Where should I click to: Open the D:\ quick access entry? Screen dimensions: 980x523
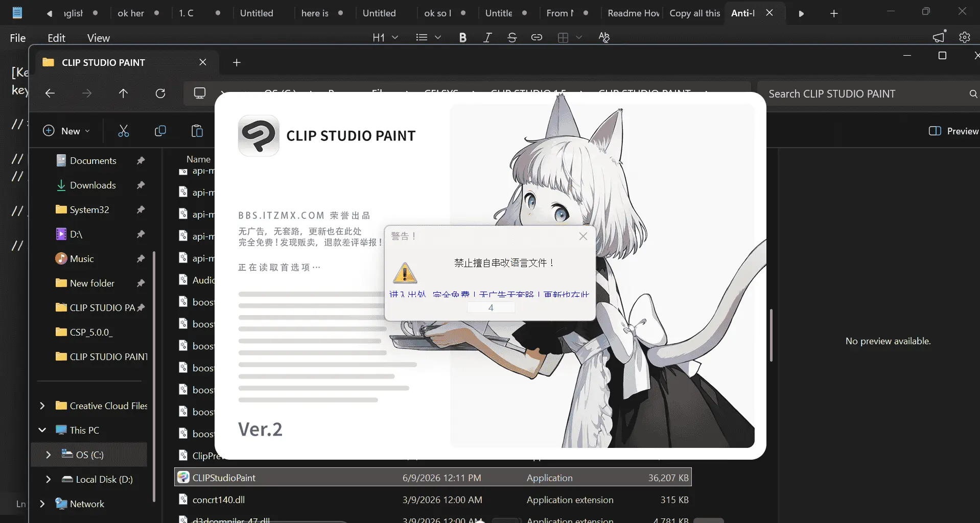(x=76, y=234)
